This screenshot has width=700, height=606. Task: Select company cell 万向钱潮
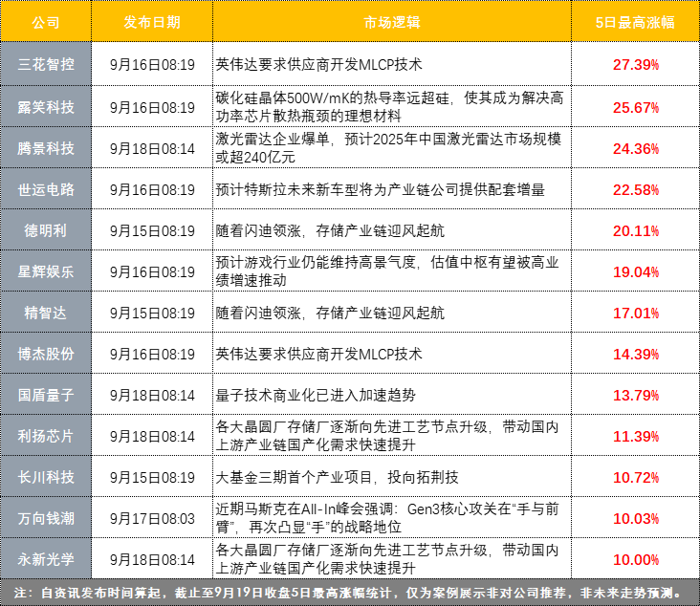click(46, 518)
